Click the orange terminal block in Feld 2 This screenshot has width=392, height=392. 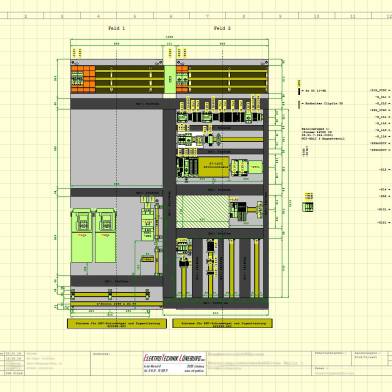182,79
